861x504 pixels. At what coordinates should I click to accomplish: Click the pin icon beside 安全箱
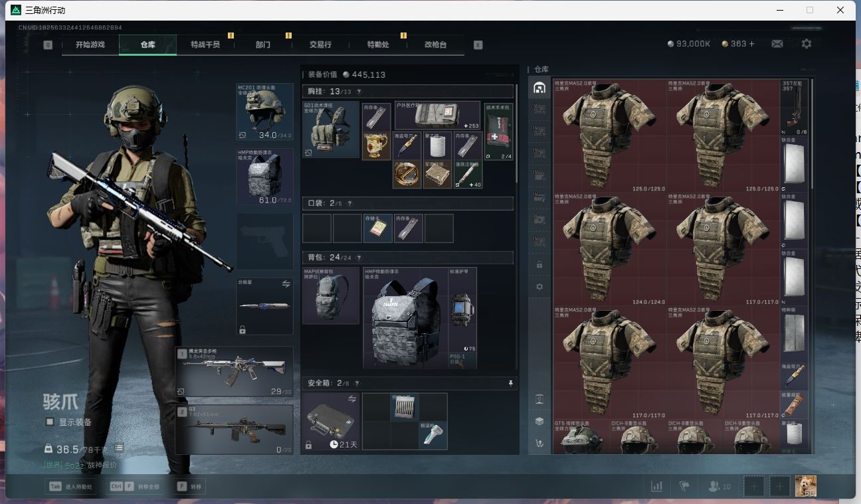[x=510, y=383]
